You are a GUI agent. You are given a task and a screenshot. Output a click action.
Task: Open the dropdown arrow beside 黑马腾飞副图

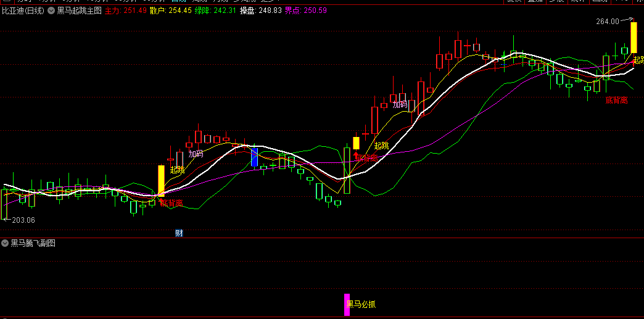pyautogui.click(x=5, y=243)
